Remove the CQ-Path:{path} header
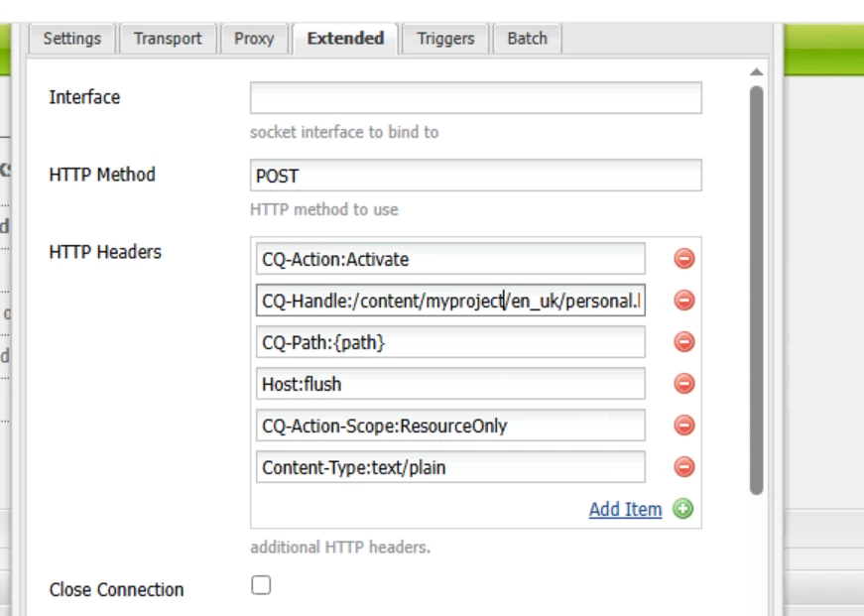This screenshot has height=616, width=864. click(684, 342)
